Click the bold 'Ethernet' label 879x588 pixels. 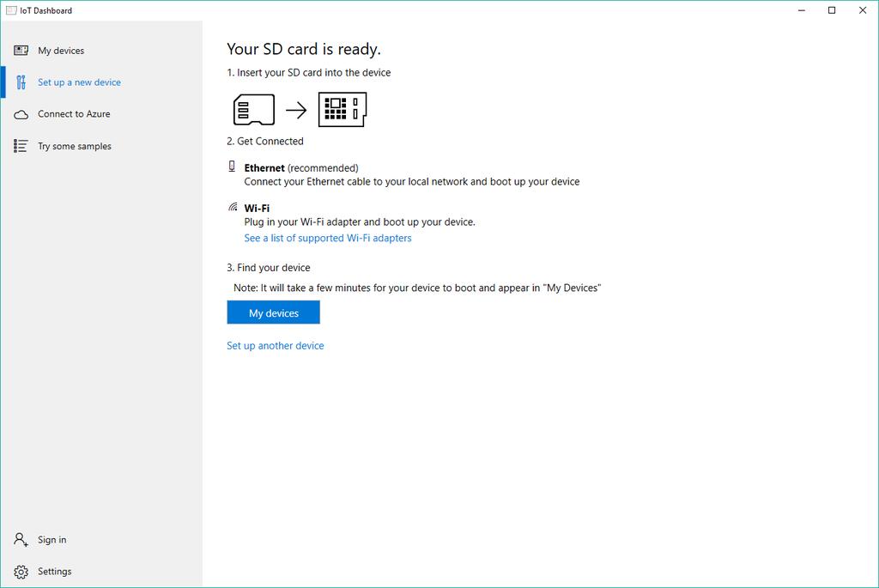264,168
